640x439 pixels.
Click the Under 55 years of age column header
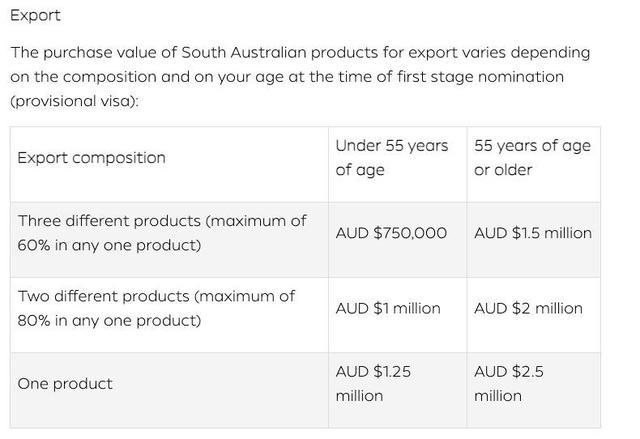398,164
